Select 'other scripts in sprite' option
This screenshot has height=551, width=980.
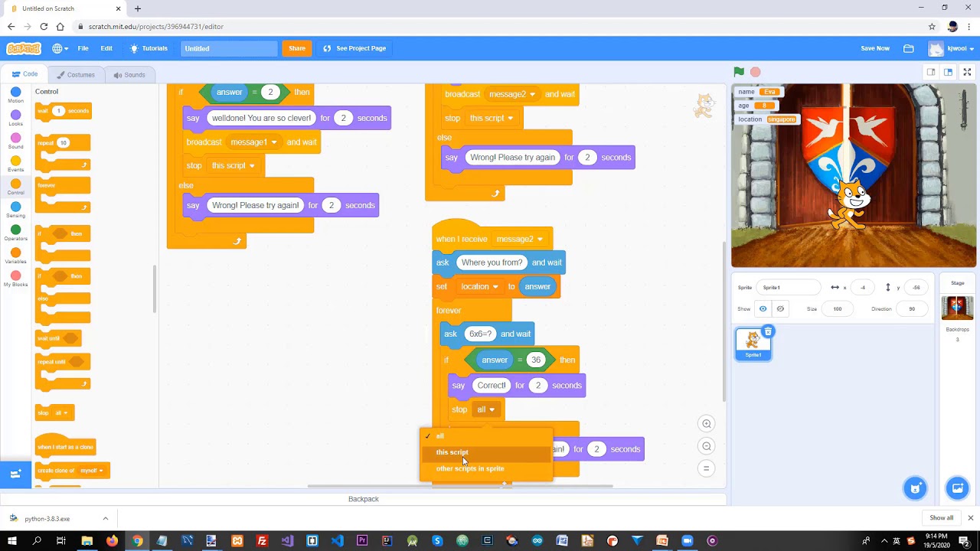tap(486, 468)
